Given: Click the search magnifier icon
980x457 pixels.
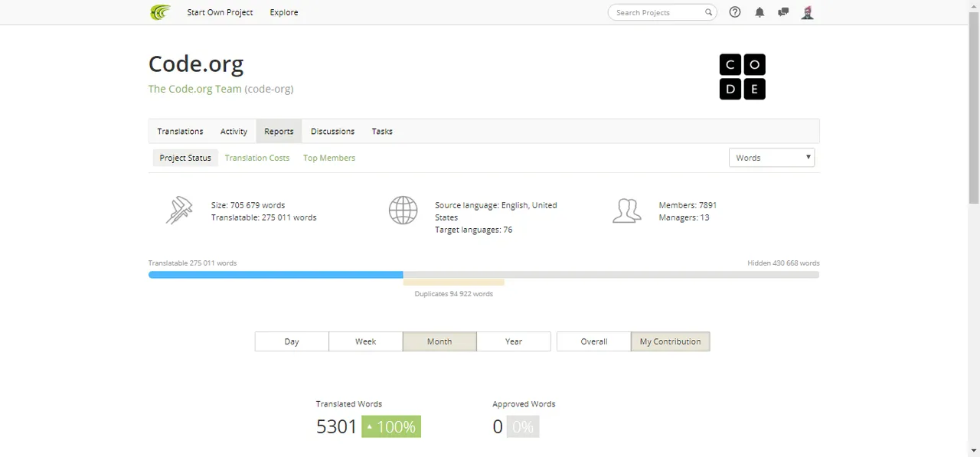Looking at the screenshot, I should (708, 12).
